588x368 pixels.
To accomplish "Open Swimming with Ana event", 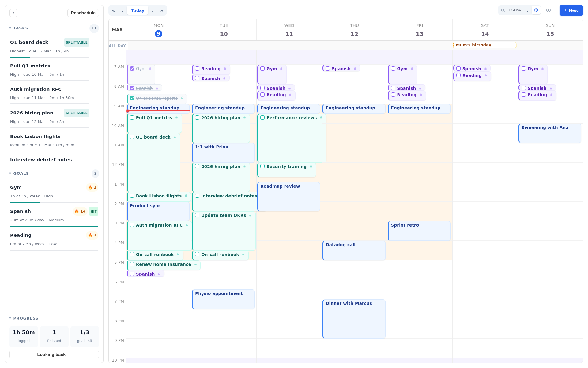I will pos(550,133).
